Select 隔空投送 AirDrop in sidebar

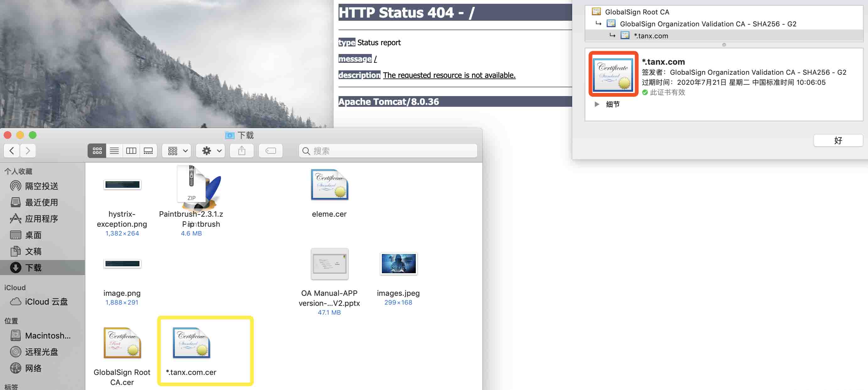[x=42, y=186]
